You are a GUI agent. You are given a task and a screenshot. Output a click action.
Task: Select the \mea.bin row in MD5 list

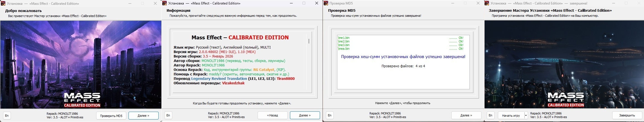[x=401, y=49]
